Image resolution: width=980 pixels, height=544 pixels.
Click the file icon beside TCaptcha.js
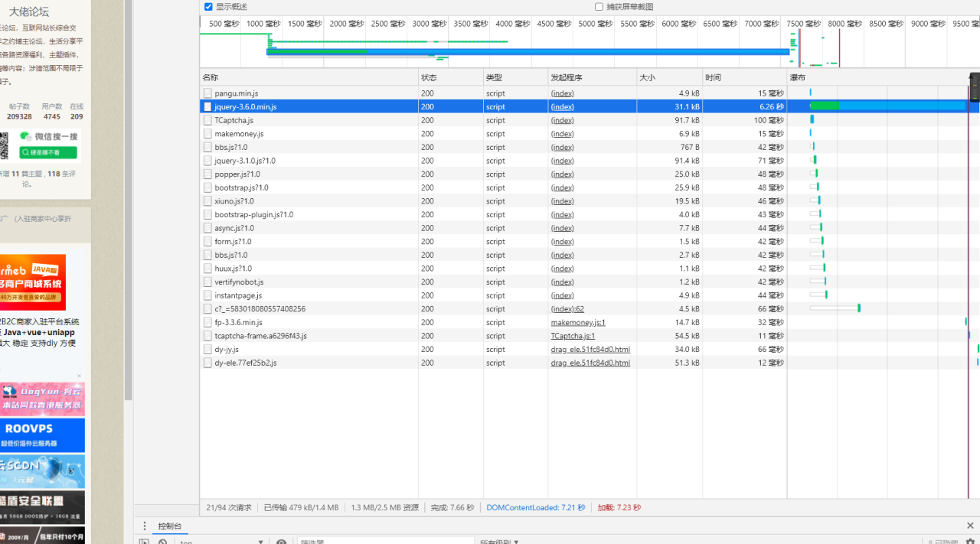coord(207,120)
